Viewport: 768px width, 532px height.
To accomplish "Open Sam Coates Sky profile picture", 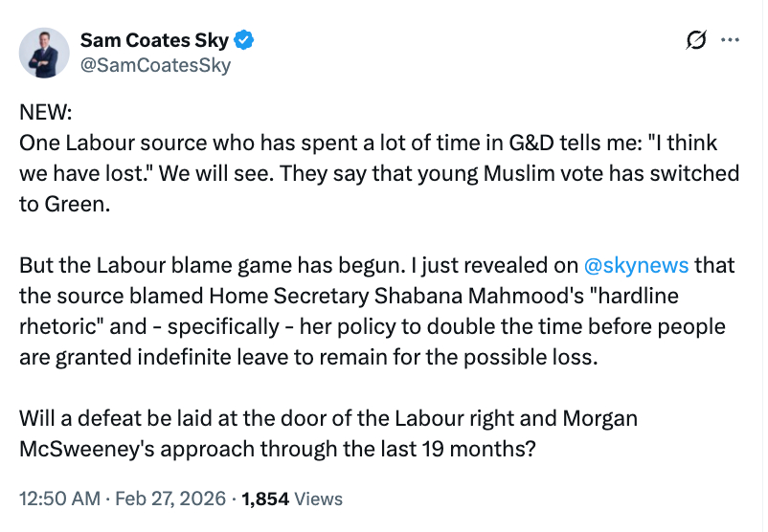I will click(x=45, y=53).
